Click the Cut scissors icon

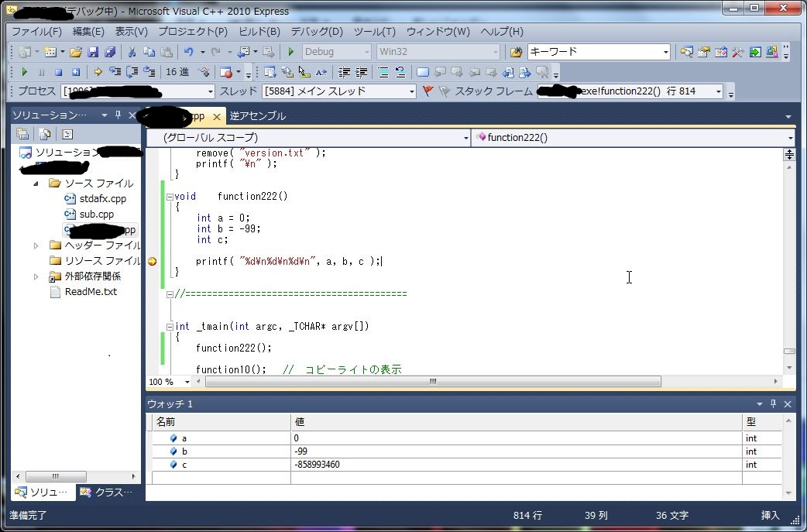(x=132, y=52)
